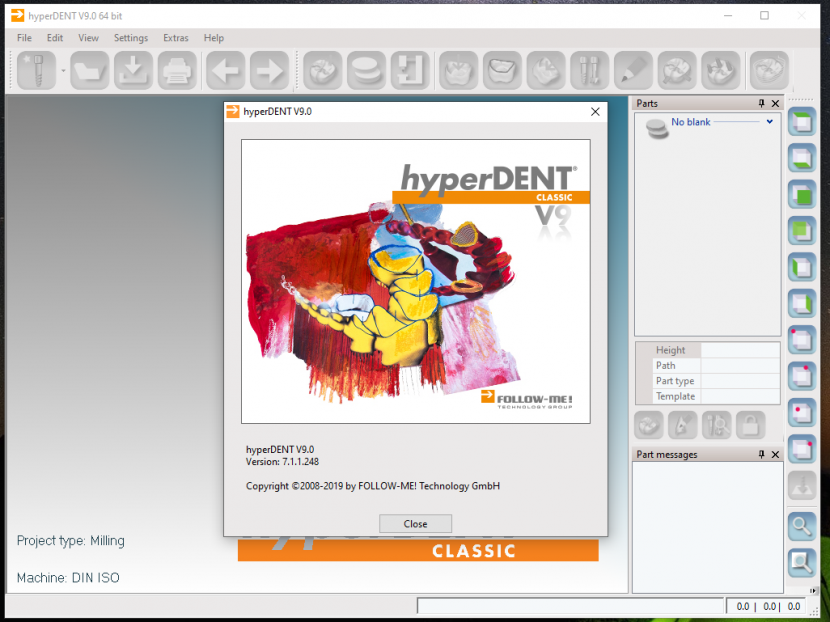Open the Extras menu

176,38
